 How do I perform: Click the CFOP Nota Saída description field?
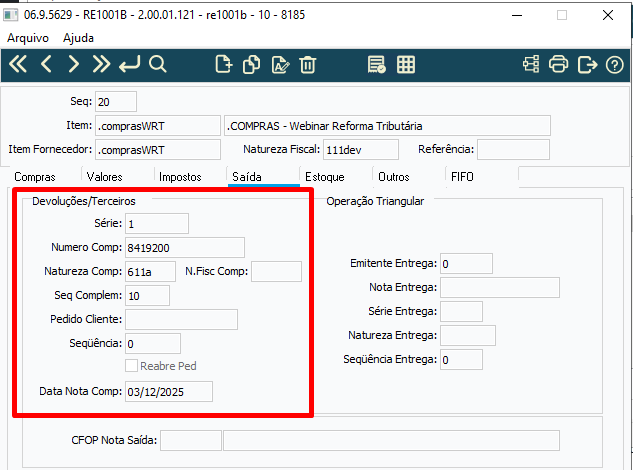[391, 440]
